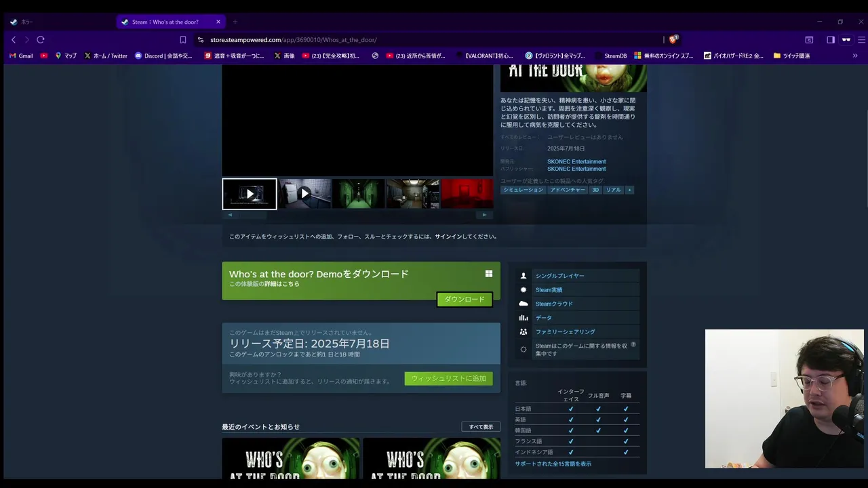This screenshot has width=868, height=488.
Task: Play the first trailer thumbnail
Action: (x=250, y=194)
